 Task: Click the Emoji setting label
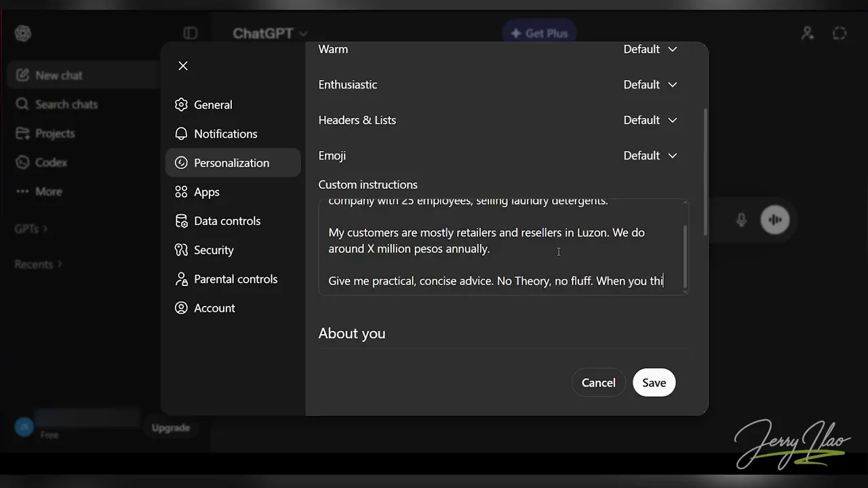(x=332, y=155)
